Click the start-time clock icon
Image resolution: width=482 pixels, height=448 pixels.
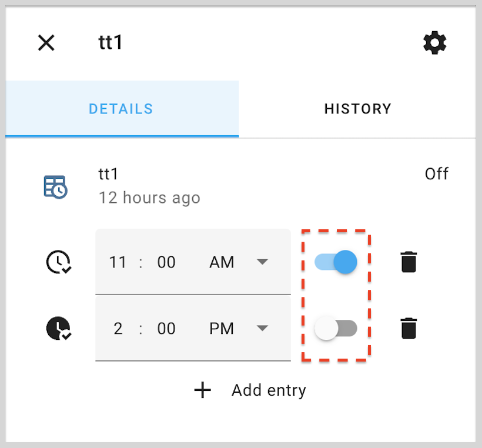58,262
